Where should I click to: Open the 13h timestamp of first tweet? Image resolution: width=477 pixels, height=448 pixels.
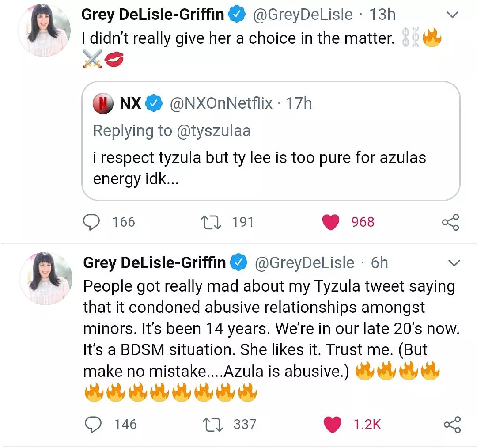382,15
